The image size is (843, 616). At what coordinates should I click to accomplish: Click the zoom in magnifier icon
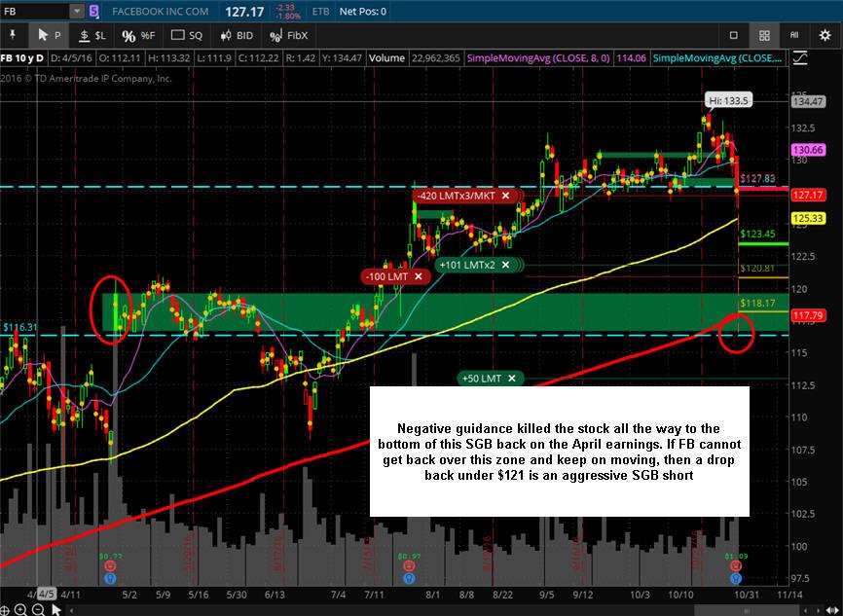(x=20, y=609)
